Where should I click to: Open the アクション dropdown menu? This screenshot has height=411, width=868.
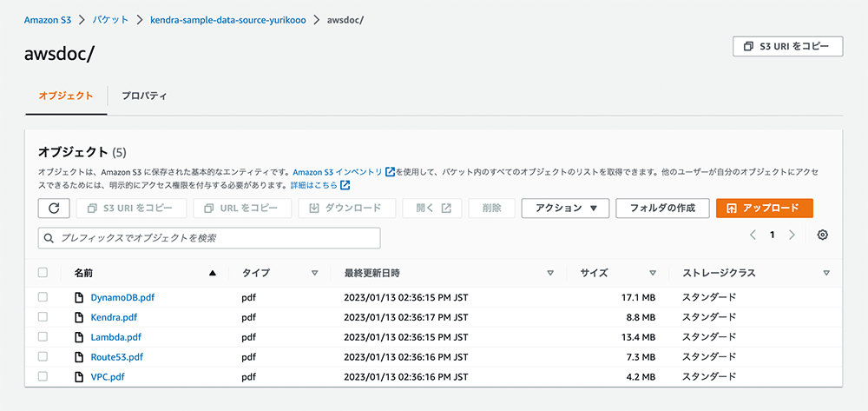[x=565, y=209]
